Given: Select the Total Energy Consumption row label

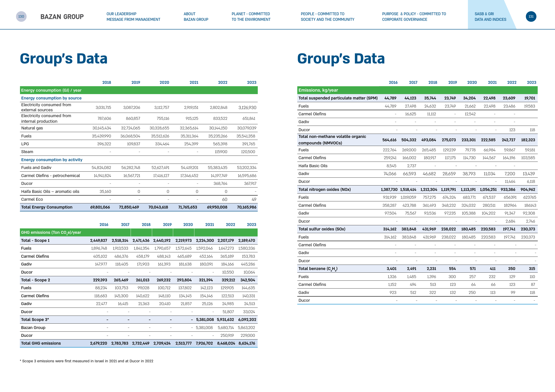Looking at the screenshot, I should [x=47, y=207].
